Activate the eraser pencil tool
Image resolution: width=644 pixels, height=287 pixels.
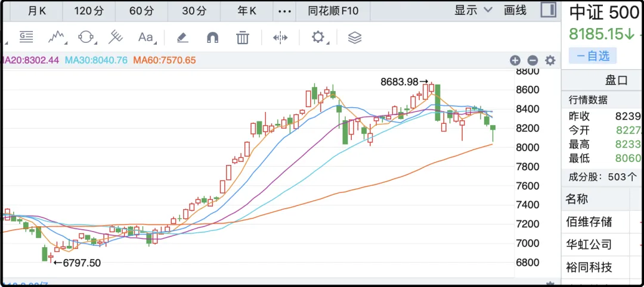click(x=182, y=38)
